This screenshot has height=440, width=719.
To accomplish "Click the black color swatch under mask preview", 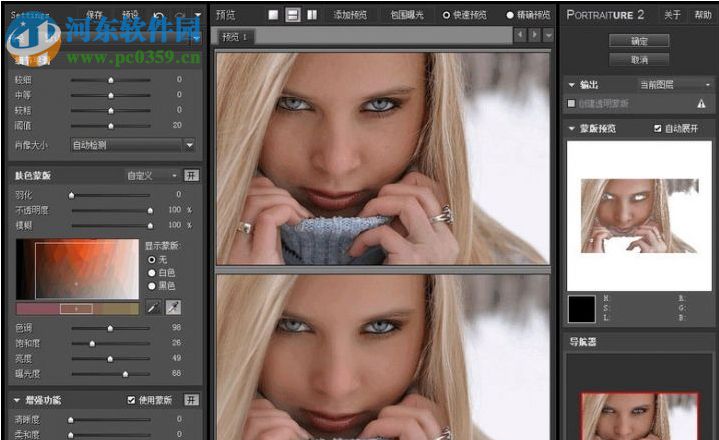I will (581, 309).
